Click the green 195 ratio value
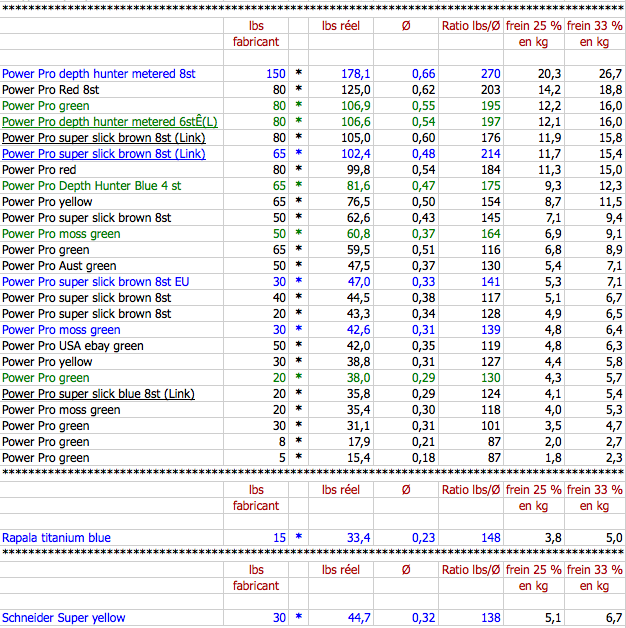Image resolution: width=626 pixels, height=628 pixels. [491, 106]
